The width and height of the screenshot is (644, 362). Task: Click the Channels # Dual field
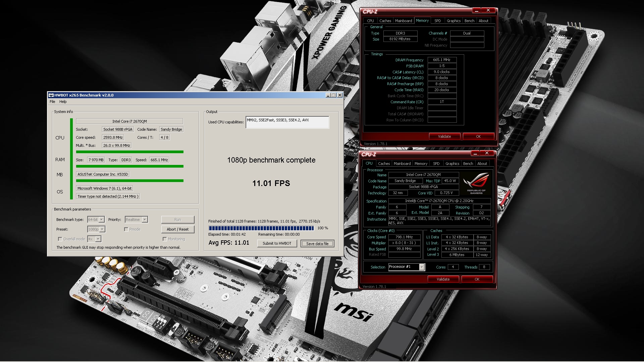[x=467, y=33]
